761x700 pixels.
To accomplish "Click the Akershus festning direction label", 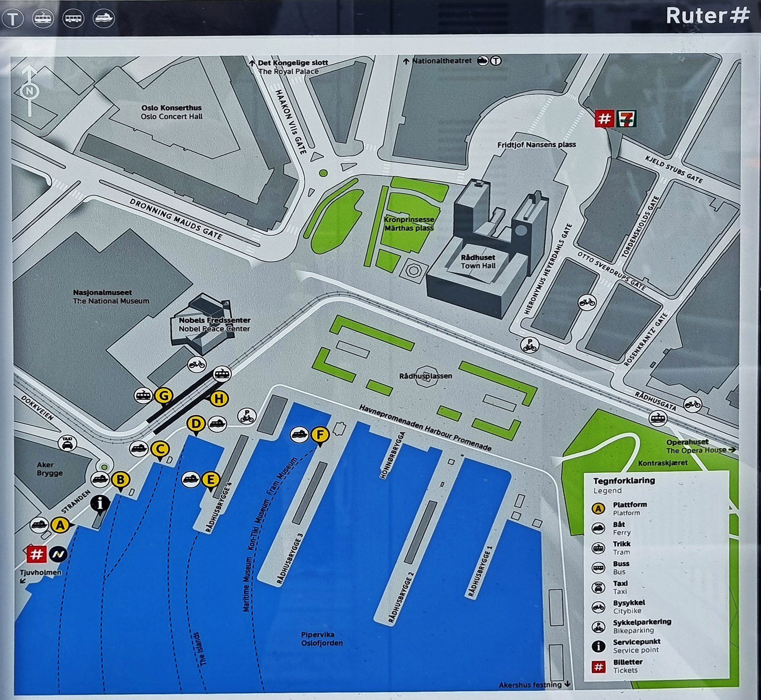I will [535, 685].
